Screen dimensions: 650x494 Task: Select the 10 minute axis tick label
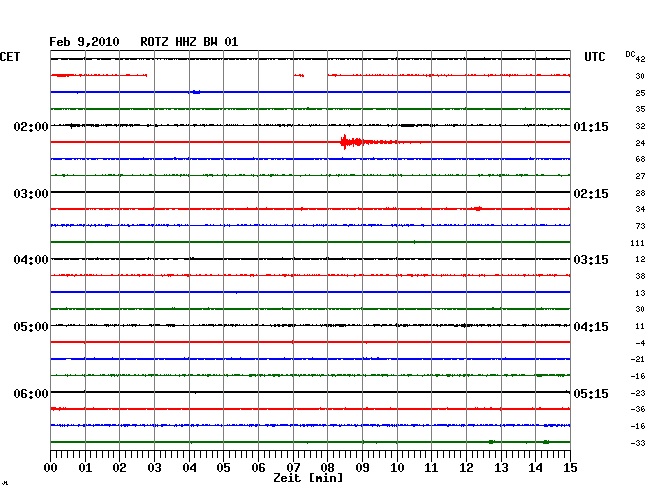click(x=397, y=468)
